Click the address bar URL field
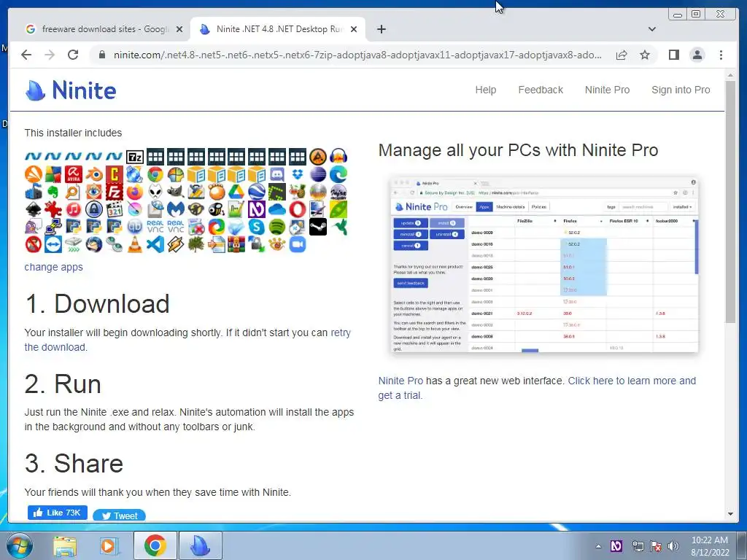The height and width of the screenshot is (560, 747). (357, 55)
